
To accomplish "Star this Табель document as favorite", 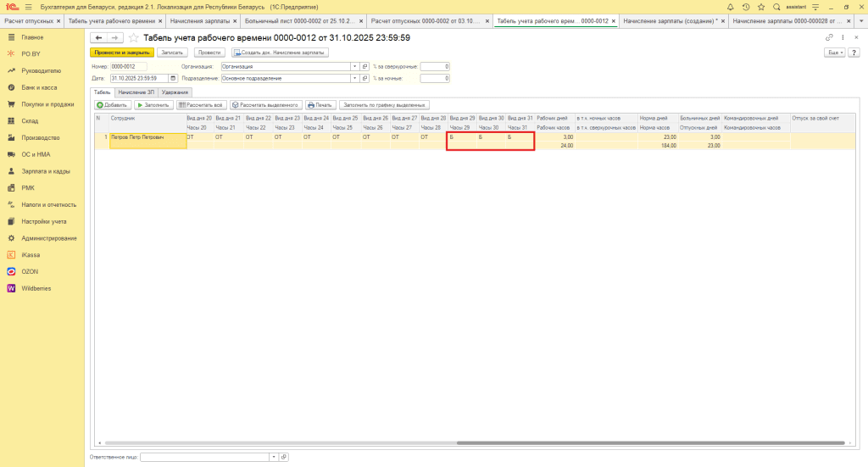I will [x=133, y=38].
